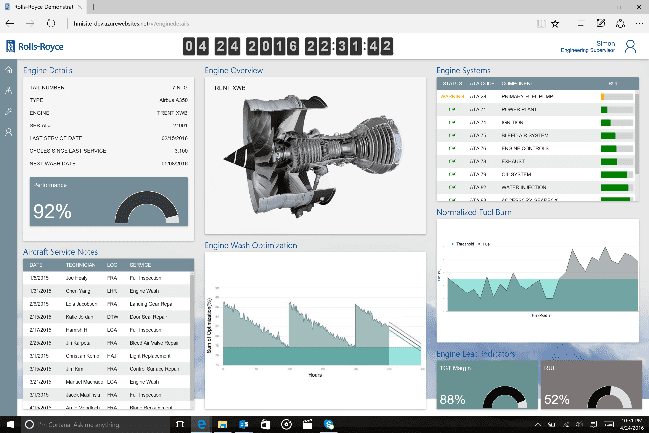Open the Windows Start menu
This screenshot has height=433, width=649.
click(x=9, y=425)
